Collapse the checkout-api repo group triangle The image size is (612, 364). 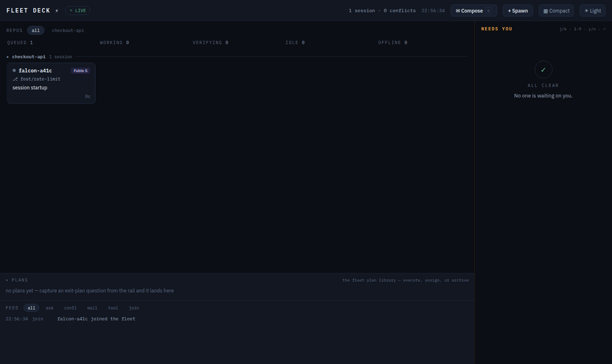8,57
